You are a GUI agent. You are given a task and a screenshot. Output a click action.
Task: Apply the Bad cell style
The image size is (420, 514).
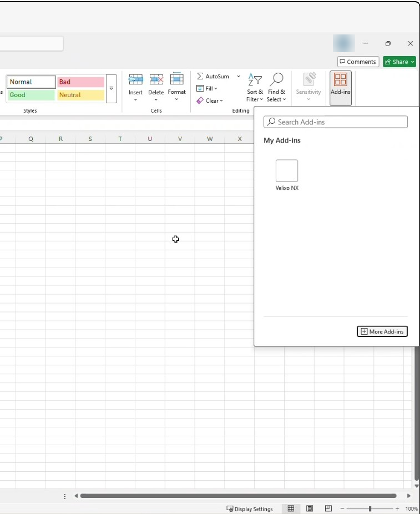(x=80, y=82)
